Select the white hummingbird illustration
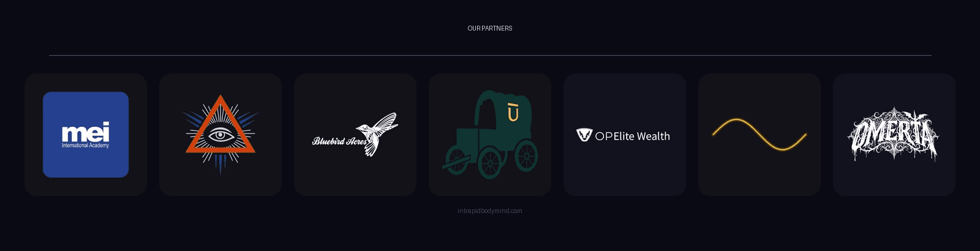Screen dimensions: 980x251 pos(378,135)
